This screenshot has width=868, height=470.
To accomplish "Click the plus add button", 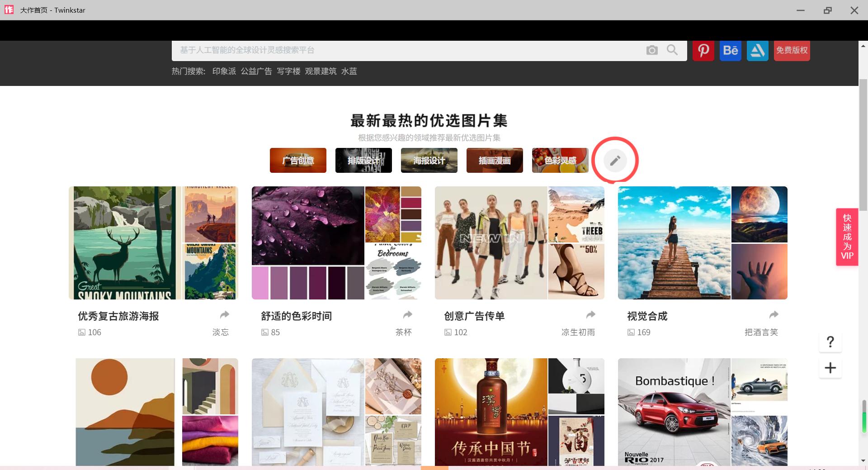I will click(x=830, y=368).
